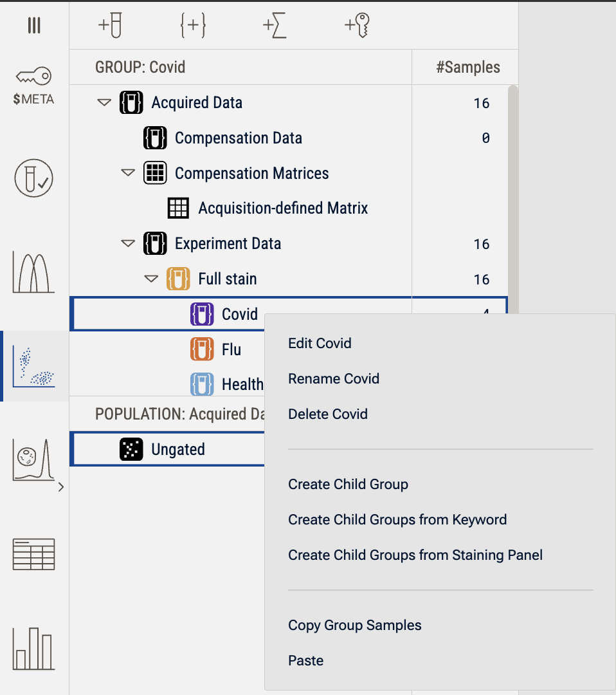The width and height of the screenshot is (616, 695).
Task: Select the Acquisition-defined Matrix item
Action: tap(282, 208)
